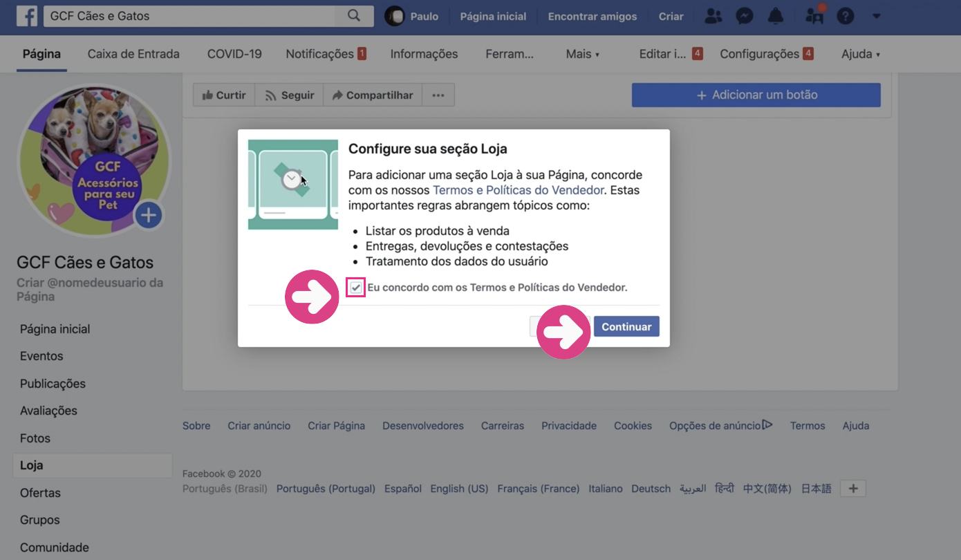
Task: Open the Criar Página footer link
Action: (x=337, y=426)
